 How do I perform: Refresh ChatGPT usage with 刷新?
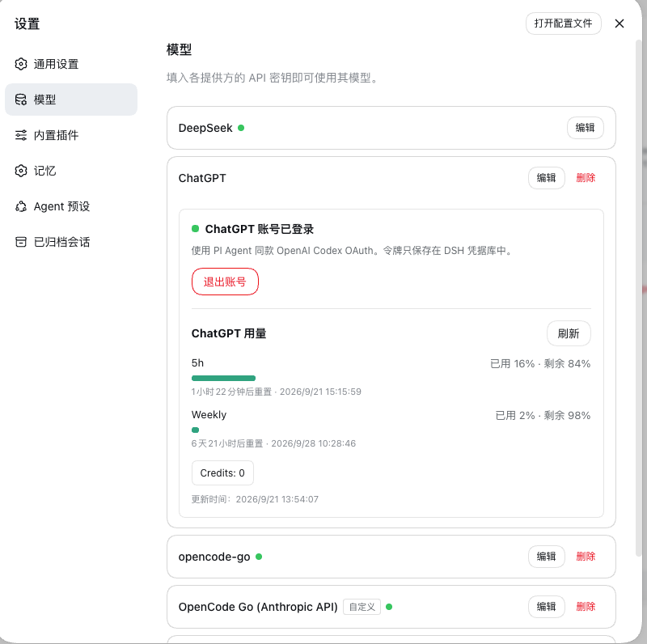pos(569,333)
